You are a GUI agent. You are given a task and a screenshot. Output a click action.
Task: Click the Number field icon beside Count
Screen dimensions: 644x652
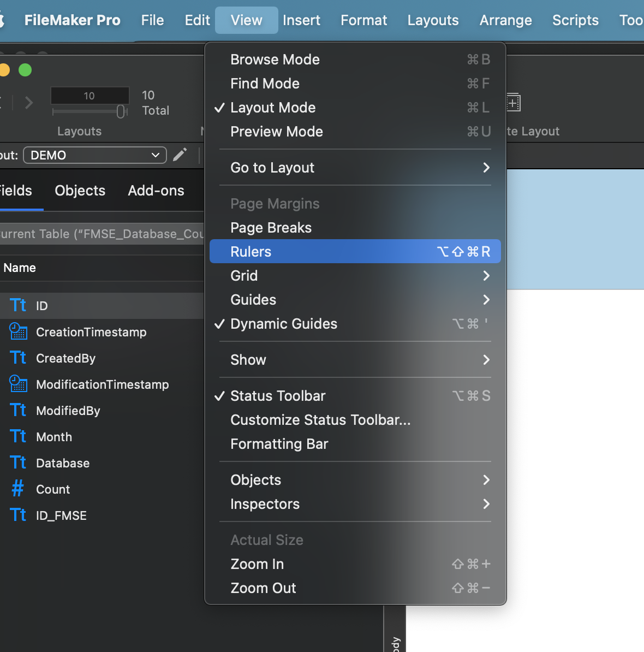(17, 489)
